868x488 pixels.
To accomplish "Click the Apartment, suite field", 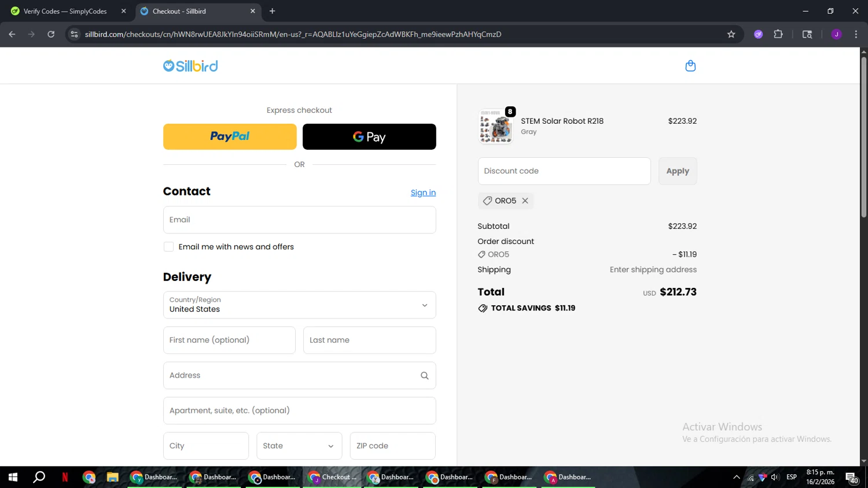I will 299,411.
